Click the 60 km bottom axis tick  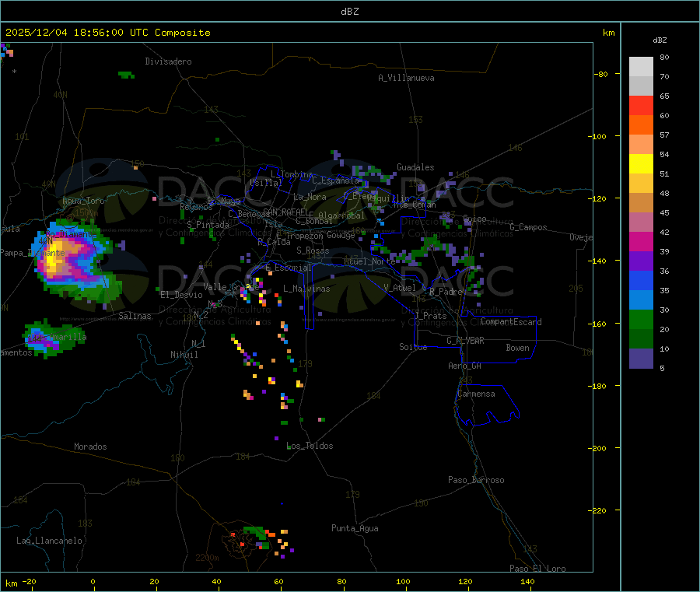coord(278,582)
